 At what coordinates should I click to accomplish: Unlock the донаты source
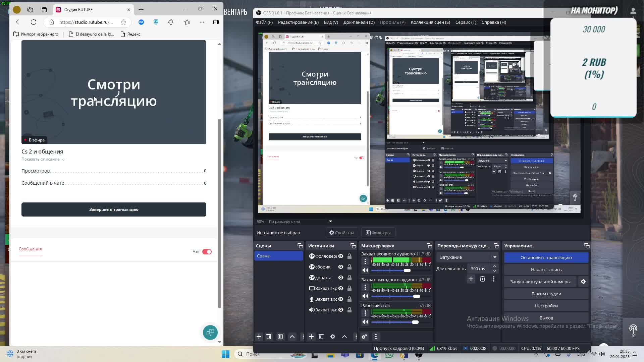pyautogui.click(x=350, y=278)
